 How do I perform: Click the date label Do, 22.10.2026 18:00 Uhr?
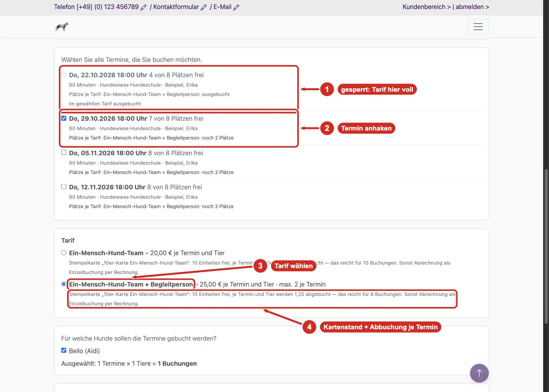[108, 75]
